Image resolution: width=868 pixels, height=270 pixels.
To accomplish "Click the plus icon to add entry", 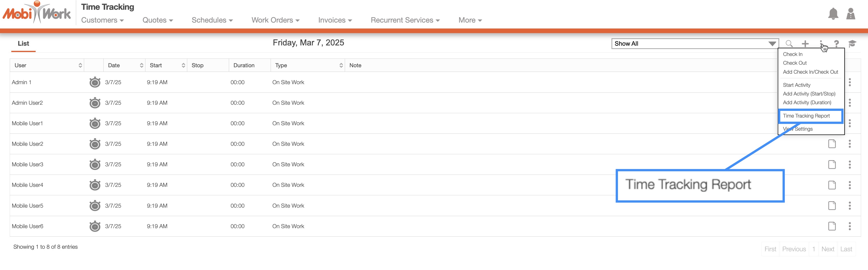I will pyautogui.click(x=805, y=43).
